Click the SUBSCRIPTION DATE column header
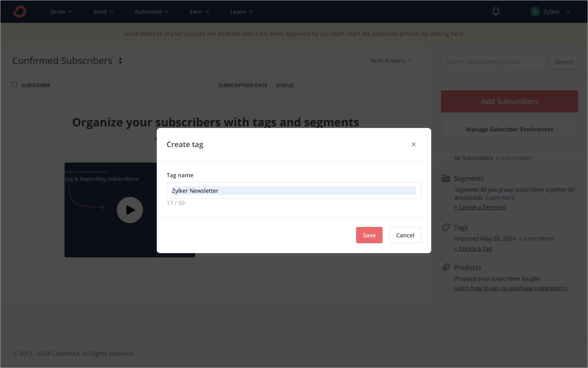This screenshot has height=368, width=588. pos(243,85)
